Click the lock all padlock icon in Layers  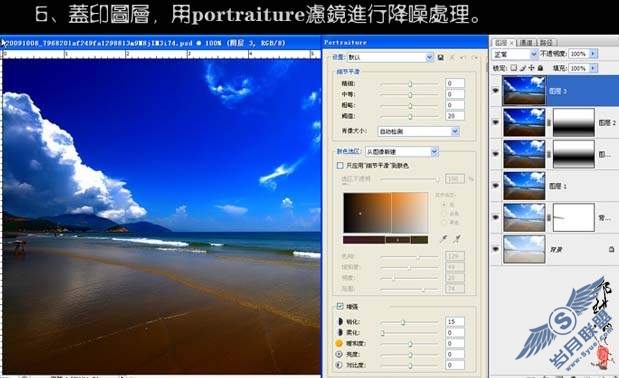pos(540,68)
